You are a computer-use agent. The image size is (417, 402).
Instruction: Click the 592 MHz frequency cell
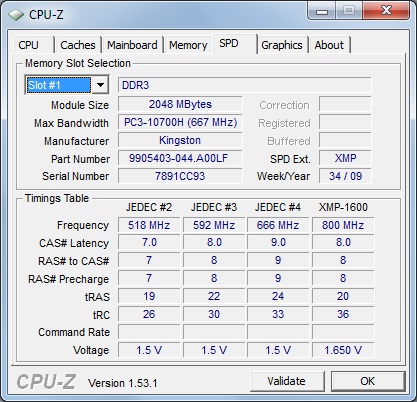(214, 225)
